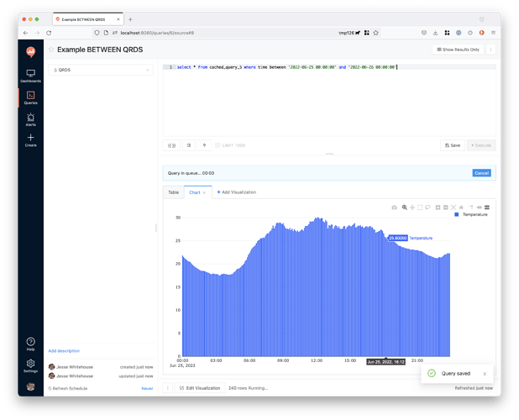Click the Show Results Only button
This screenshot has height=420, width=519.
pos(458,50)
